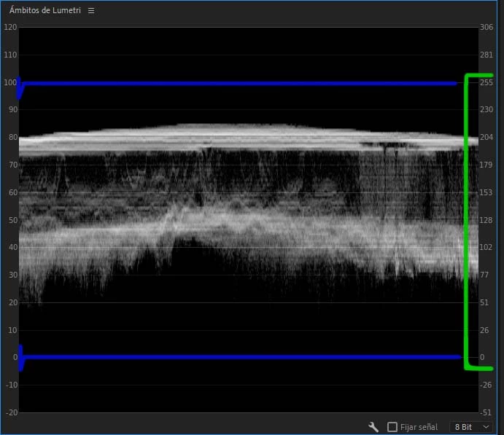Open the Ámbitos de Lumetri panel menu

point(91,11)
